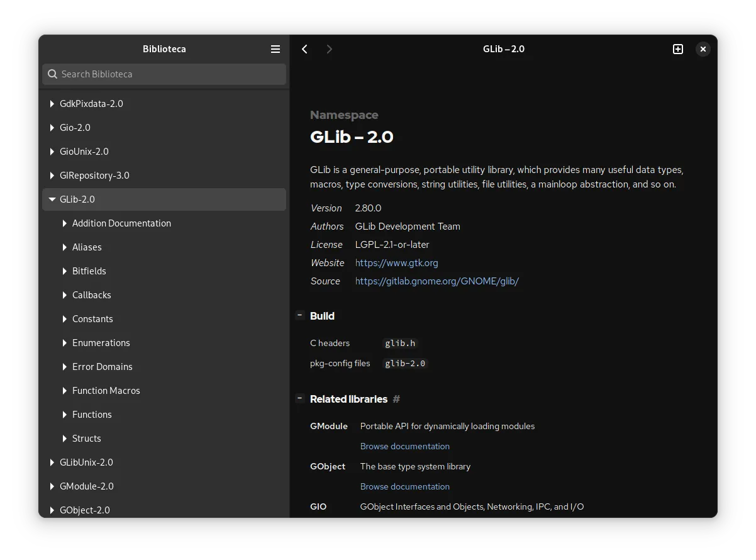Click the search magnifier icon
The width and height of the screenshot is (756, 560).
(53, 74)
